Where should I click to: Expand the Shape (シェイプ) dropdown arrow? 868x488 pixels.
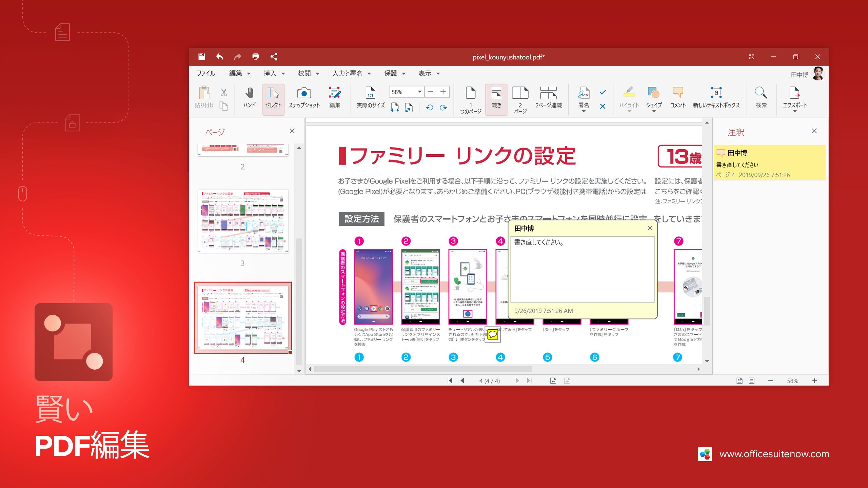[x=654, y=111]
